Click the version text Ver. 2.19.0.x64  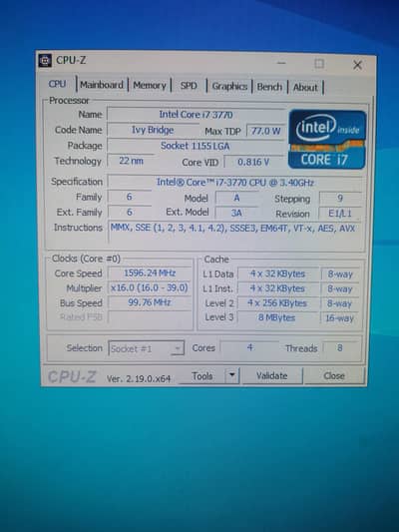pos(139,378)
